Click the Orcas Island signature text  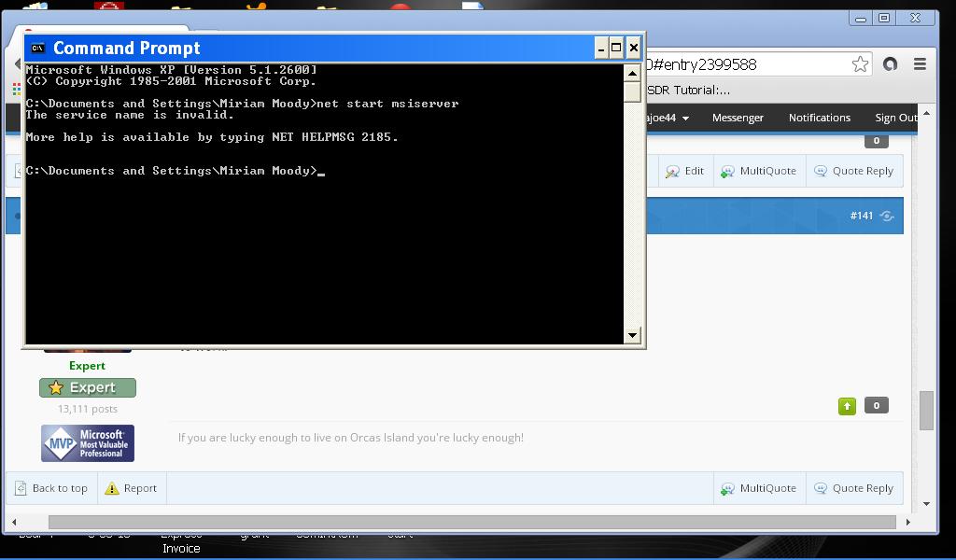coord(351,438)
